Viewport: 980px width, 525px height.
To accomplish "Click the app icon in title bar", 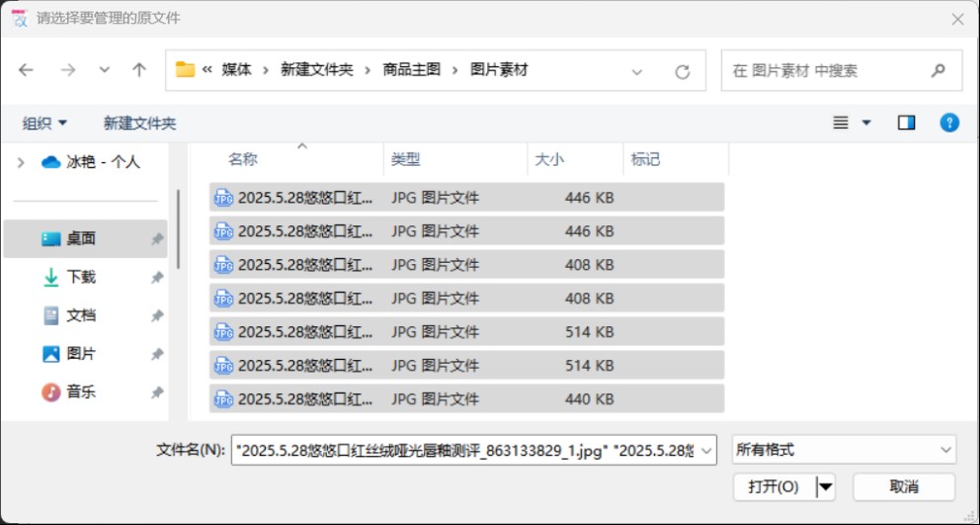I will [20, 18].
